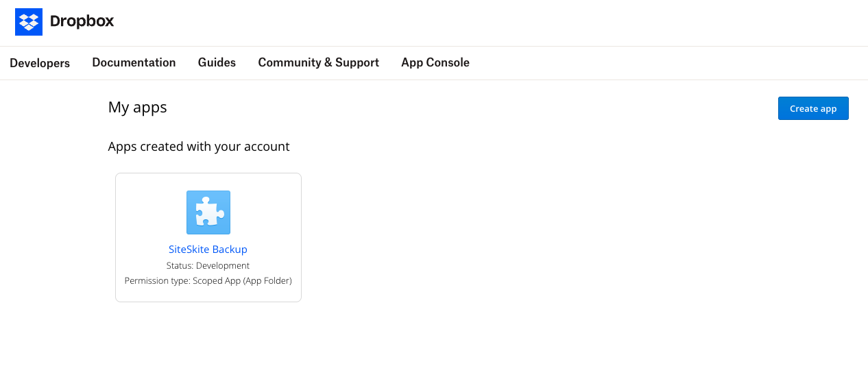
Task: Open the SiteSkite Backup app link
Action: point(208,249)
